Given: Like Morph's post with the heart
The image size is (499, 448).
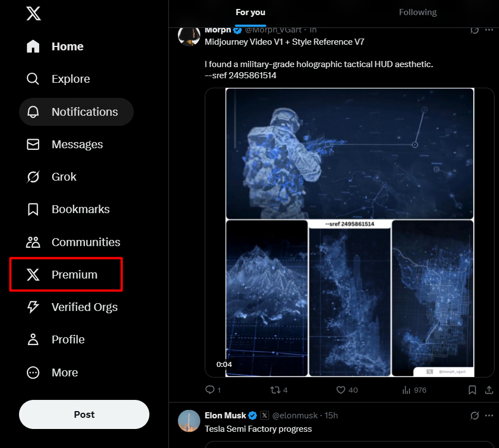Looking at the screenshot, I should coord(341,389).
